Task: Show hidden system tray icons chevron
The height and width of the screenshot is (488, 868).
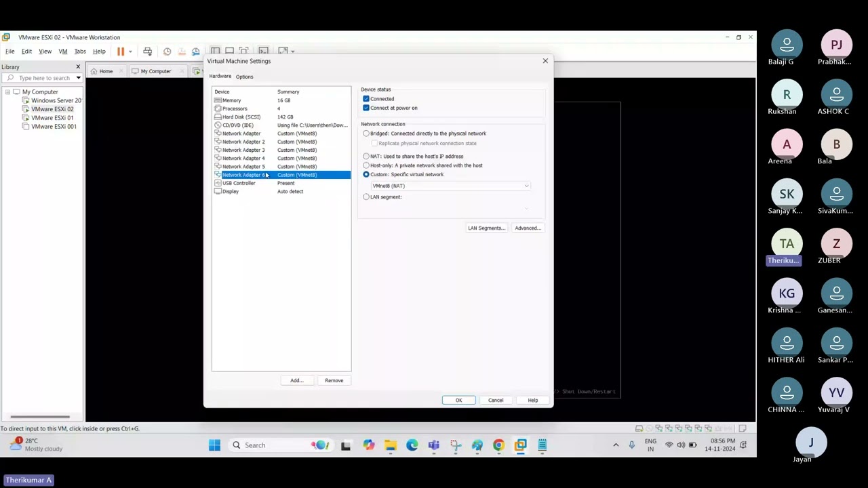Action: tap(616, 445)
